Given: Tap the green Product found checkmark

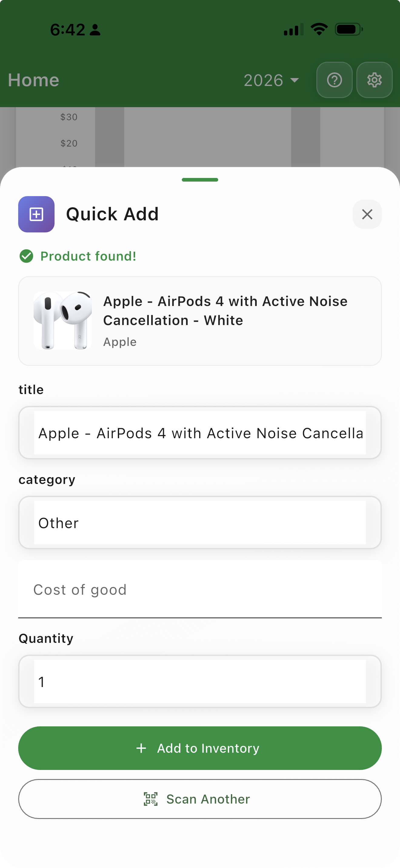Looking at the screenshot, I should (x=26, y=256).
